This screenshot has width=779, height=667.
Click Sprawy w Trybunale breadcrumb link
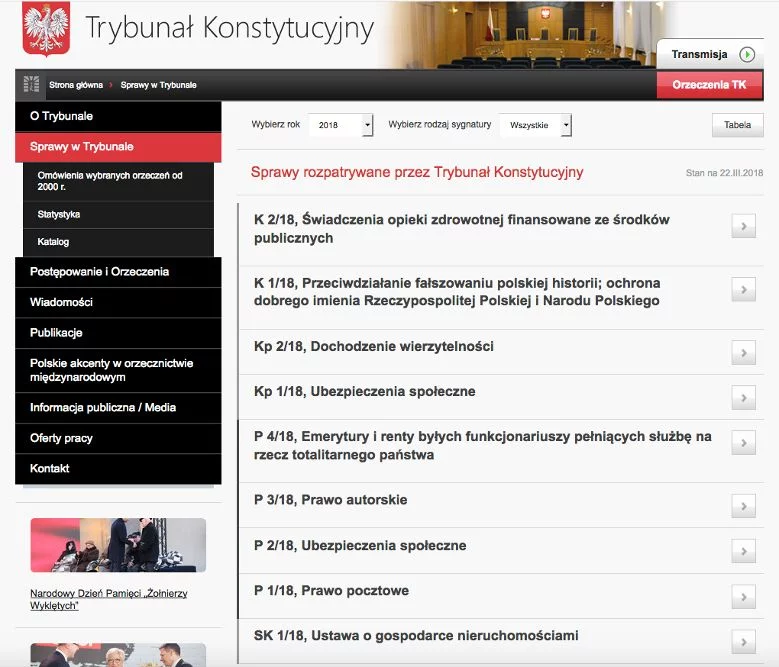(158, 85)
